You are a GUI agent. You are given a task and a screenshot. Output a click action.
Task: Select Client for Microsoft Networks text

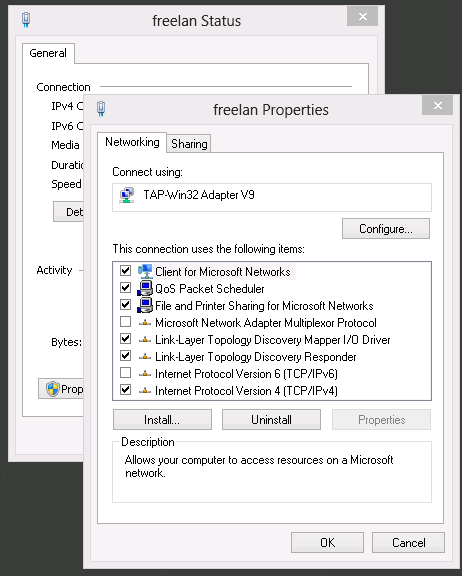pos(223,272)
